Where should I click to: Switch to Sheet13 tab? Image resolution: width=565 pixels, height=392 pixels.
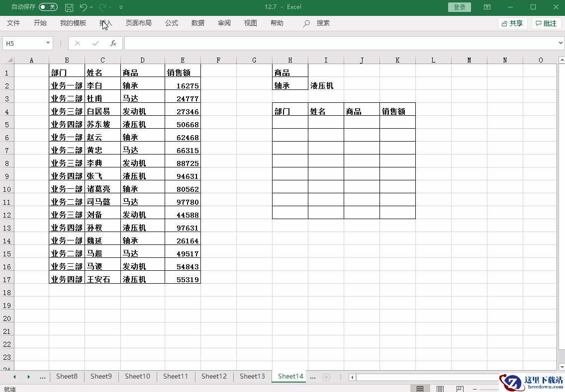point(252,376)
